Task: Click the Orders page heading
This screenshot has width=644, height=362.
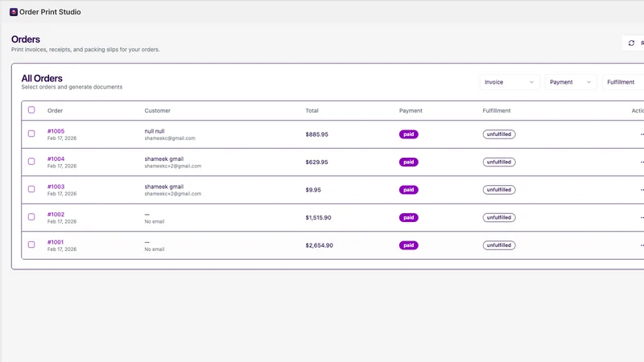Action: (26, 39)
